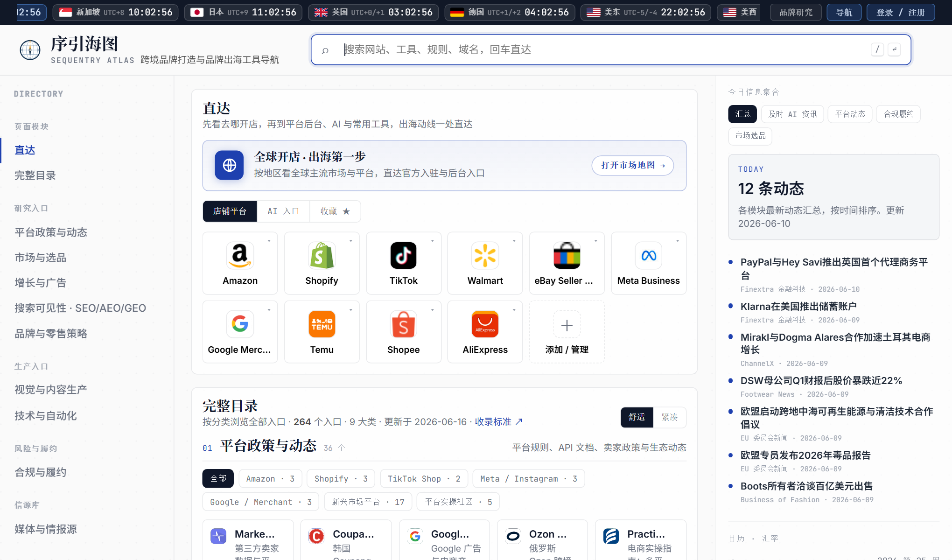Click the 打开市场地图 button
This screenshot has width=952, height=560.
coord(632,165)
